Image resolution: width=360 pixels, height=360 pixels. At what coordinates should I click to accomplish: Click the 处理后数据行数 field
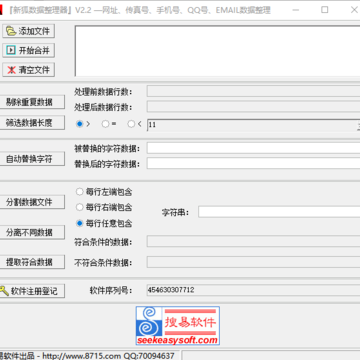point(253,107)
